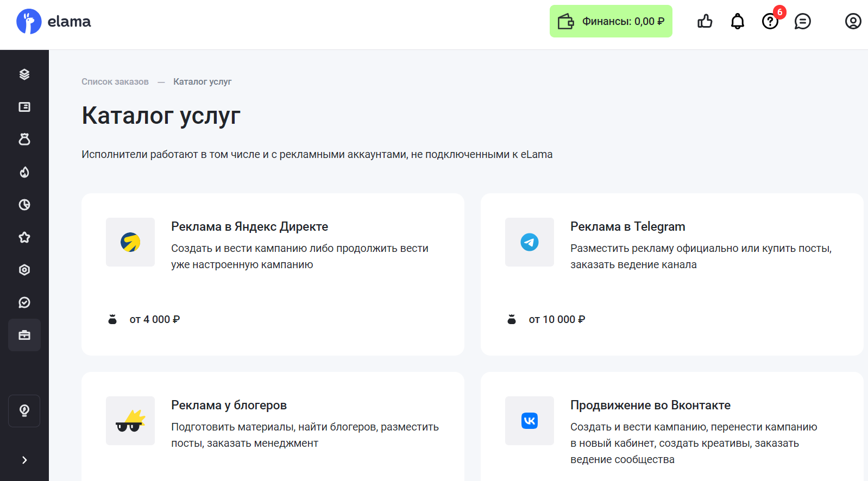Go to Список заказов breadcrumb
This screenshot has height=481, width=868.
(x=115, y=81)
